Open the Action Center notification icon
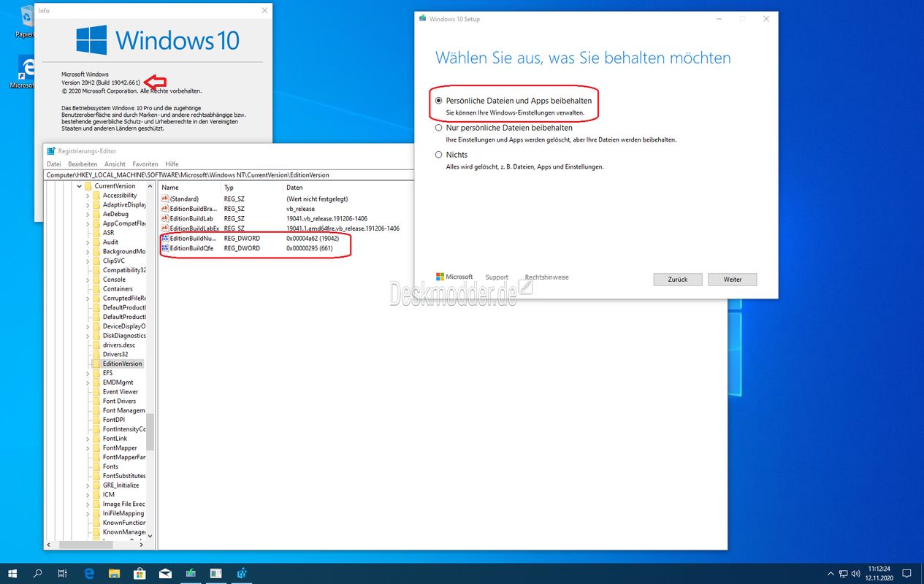The width and height of the screenshot is (924, 584). pos(906,573)
